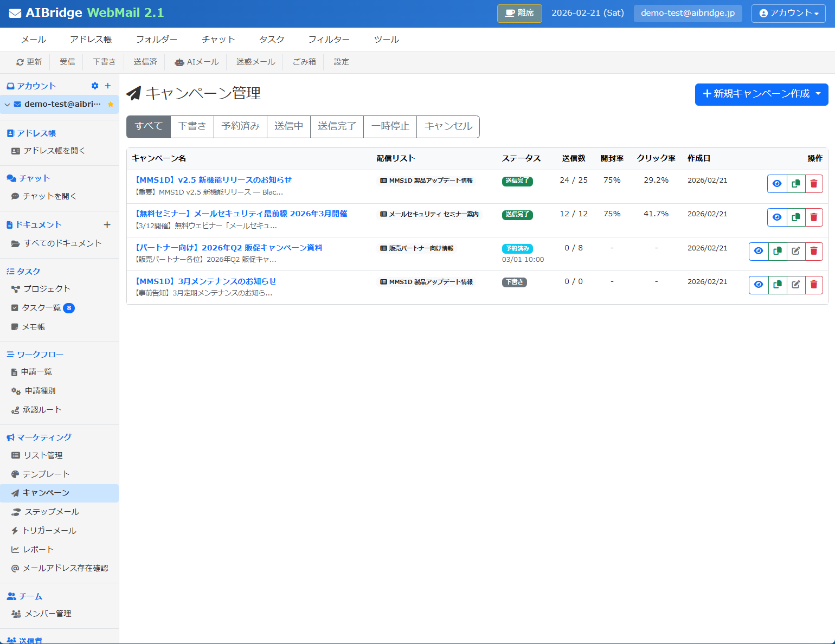
Task: Edit the 3月メンテナンス draft with the pencil icon
Action: pyautogui.click(x=795, y=285)
